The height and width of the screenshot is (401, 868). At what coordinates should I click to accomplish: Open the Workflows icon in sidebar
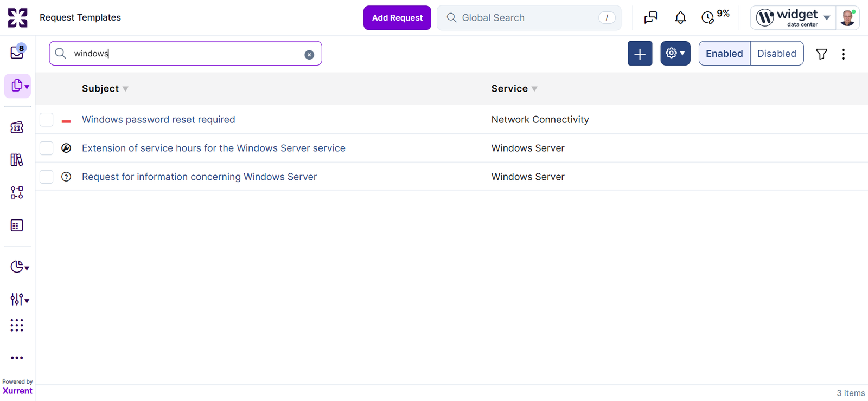[x=17, y=192]
